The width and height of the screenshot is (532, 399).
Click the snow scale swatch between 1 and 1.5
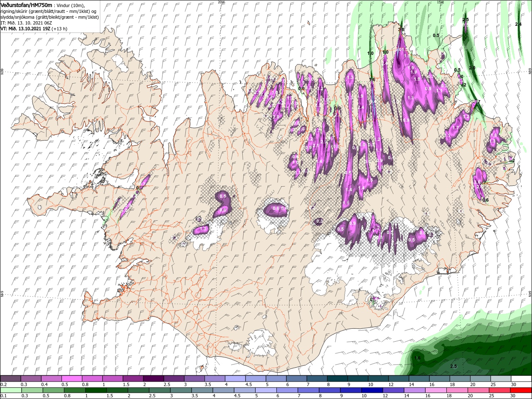pos(112,379)
